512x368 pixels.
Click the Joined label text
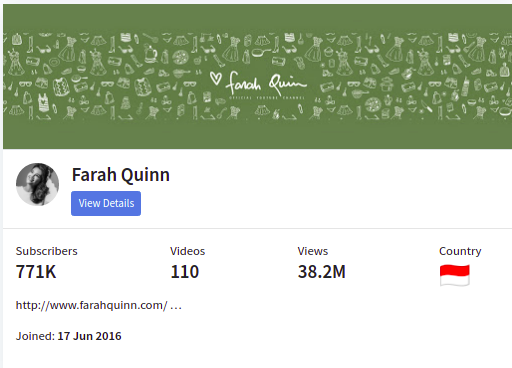pos(35,336)
